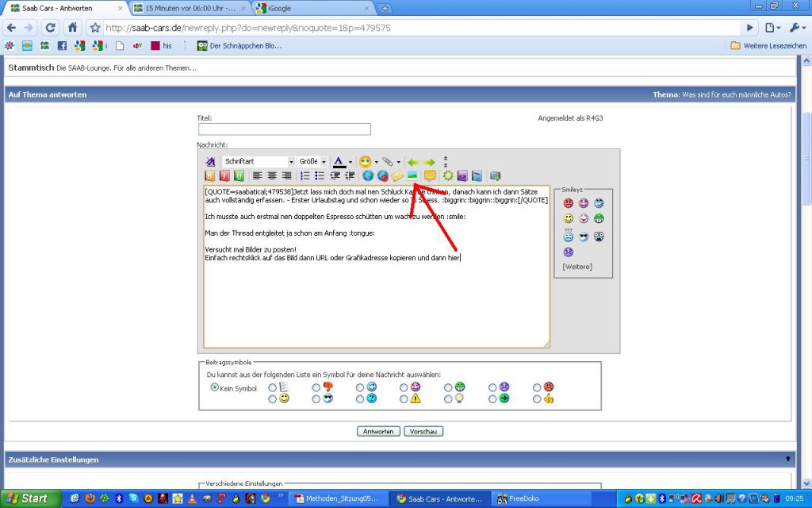Increase the text indent

point(350,175)
